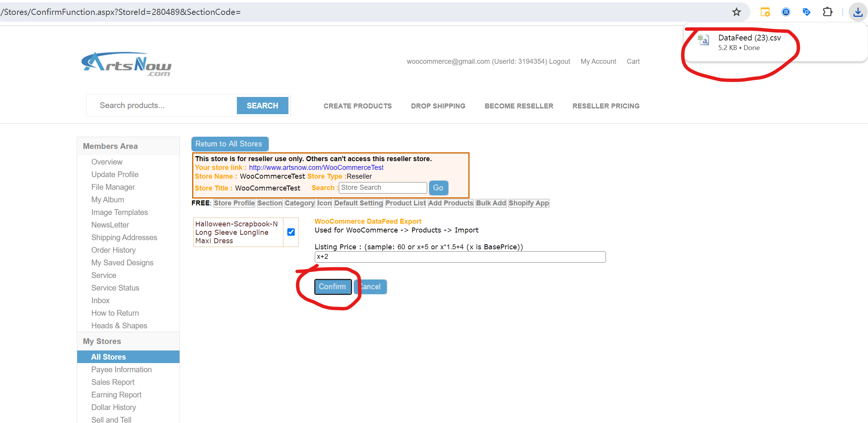The width and height of the screenshot is (868, 423).
Task: Switch to the Icon tab
Action: pos(325,203)
